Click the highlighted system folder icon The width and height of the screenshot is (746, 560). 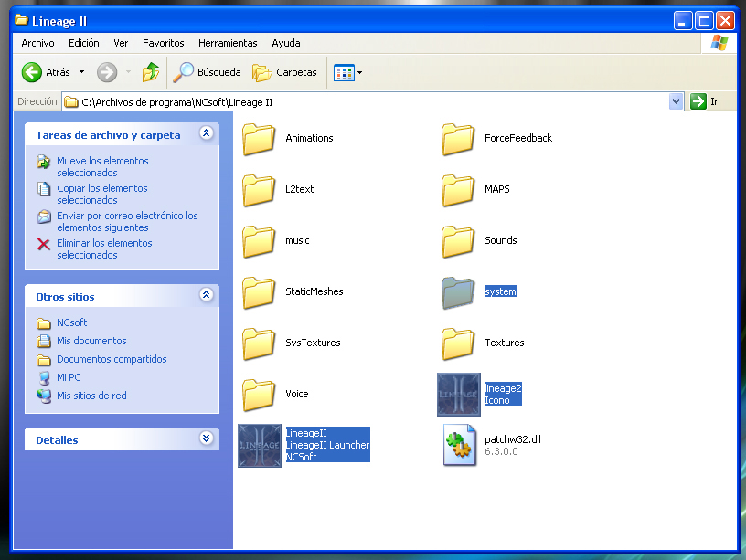tap(458, 292)
